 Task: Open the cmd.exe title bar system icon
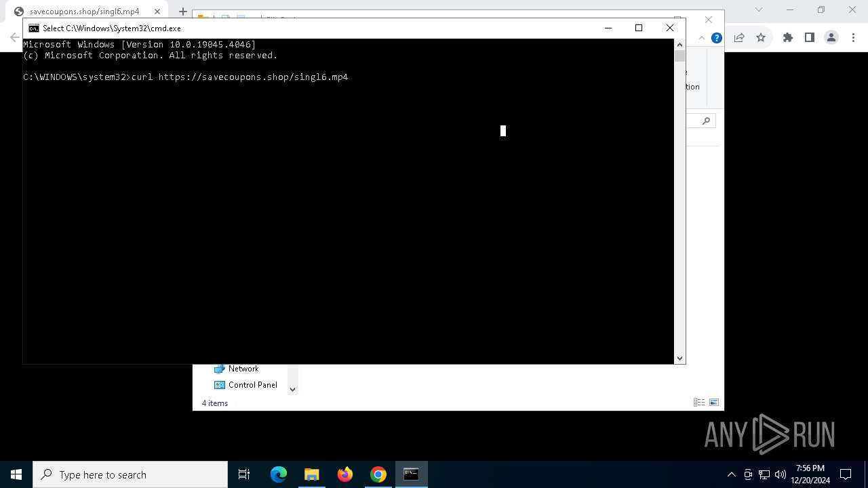(33, 28)
